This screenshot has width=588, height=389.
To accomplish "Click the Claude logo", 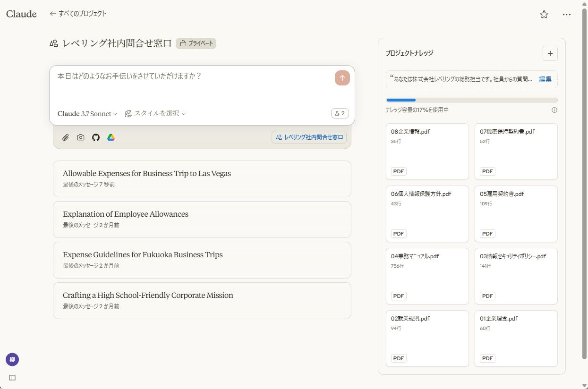I will [21, 14].
